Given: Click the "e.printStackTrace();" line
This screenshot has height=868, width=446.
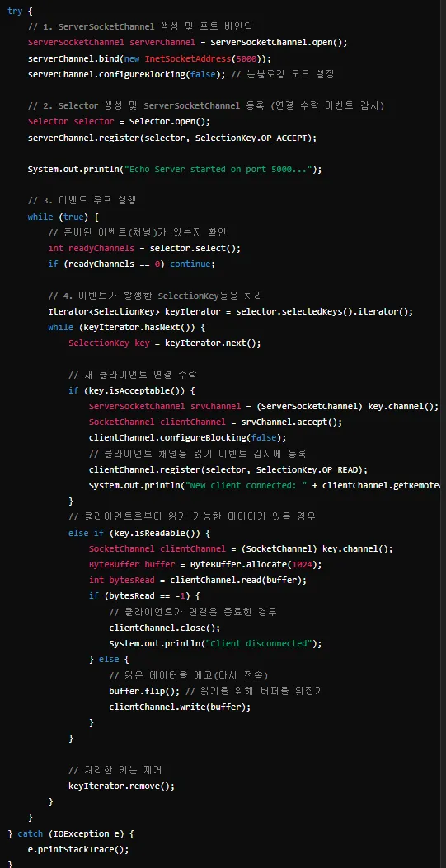Looking at the screenshot, I should 78,849.
